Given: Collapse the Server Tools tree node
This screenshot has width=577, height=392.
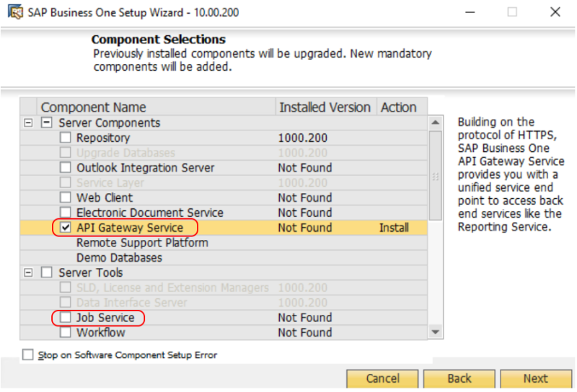Looking at the screenshot, I should point(28,273).
